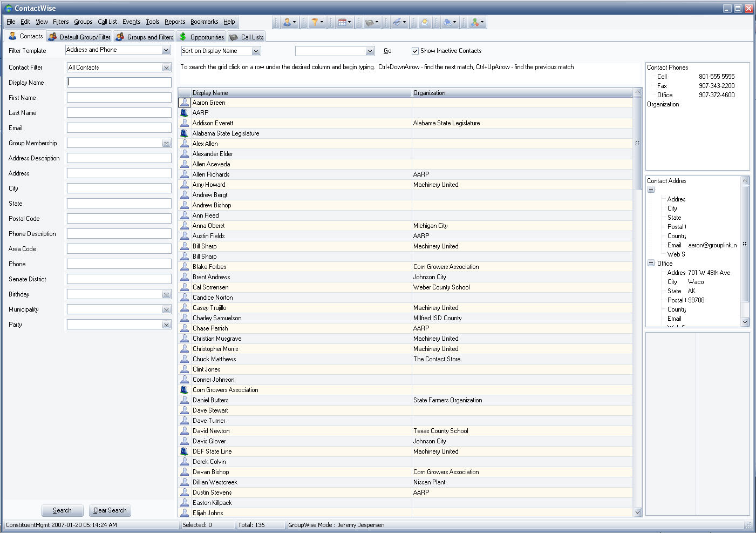Open the Bookmarks menu

[205, 22]
